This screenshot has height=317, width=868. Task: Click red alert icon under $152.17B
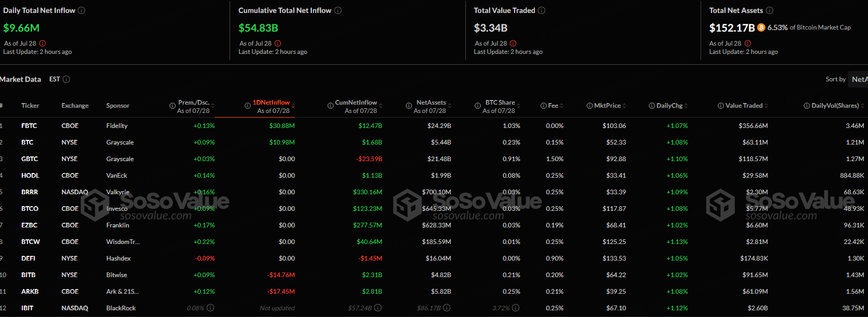pos(748,44)
